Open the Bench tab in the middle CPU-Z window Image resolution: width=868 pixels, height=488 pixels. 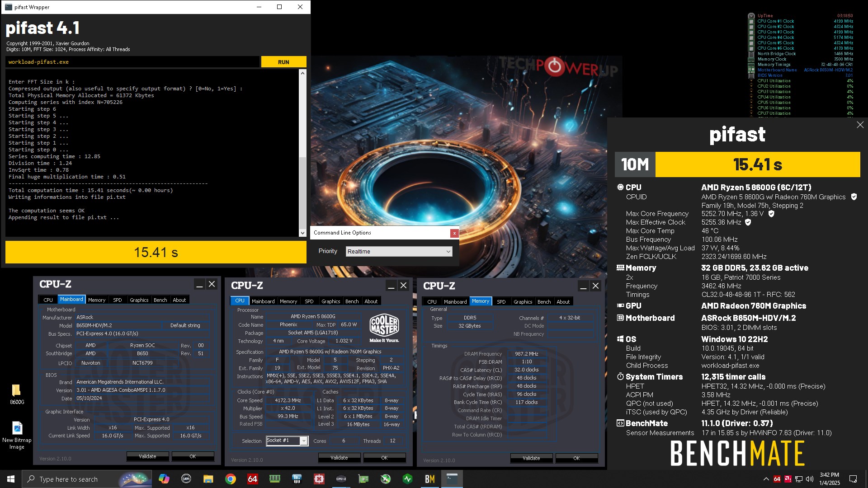[352, 301]
